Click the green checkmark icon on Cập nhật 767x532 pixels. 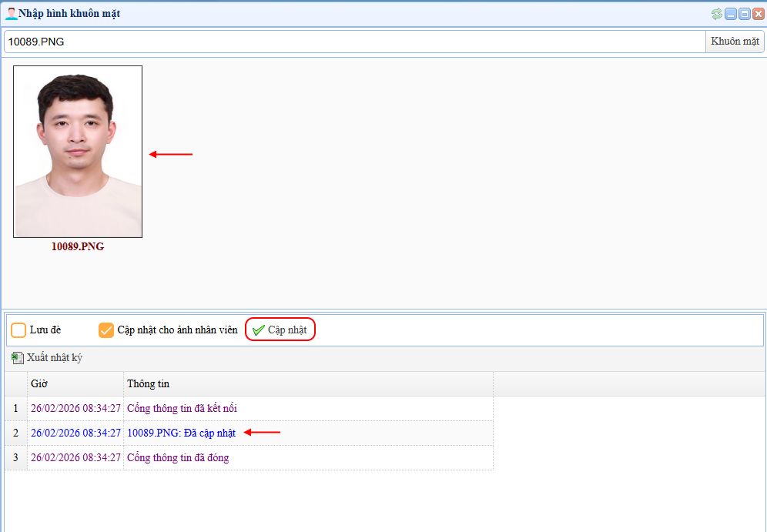(x=259, y=330)
